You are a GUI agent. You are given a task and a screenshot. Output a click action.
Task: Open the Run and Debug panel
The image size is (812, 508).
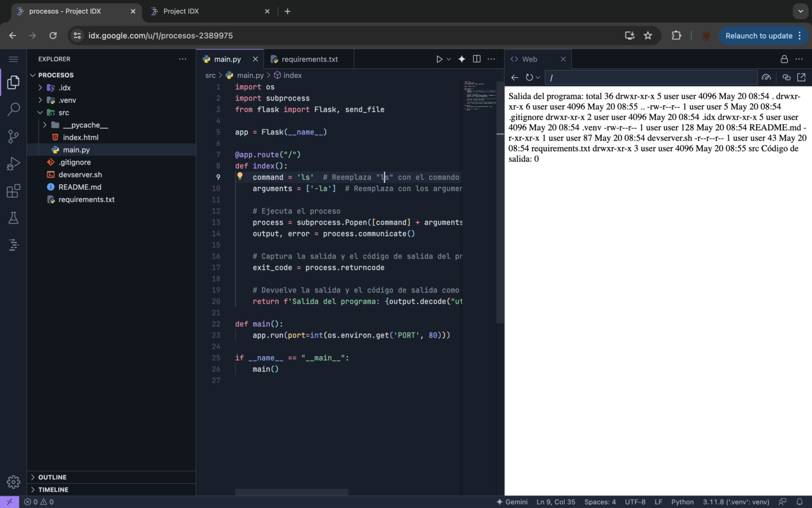coord(13,164)
